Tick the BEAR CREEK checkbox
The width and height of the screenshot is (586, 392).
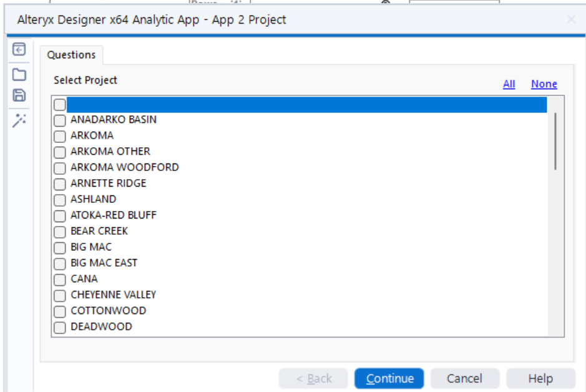pyautogui.click(x=59, y=232)
